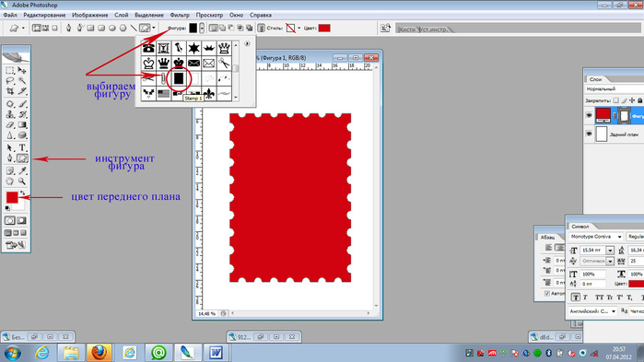Screen dimensions: 644x362
Task: Select the Text (T) tool in toolbox
Action: tap(23, 147)
